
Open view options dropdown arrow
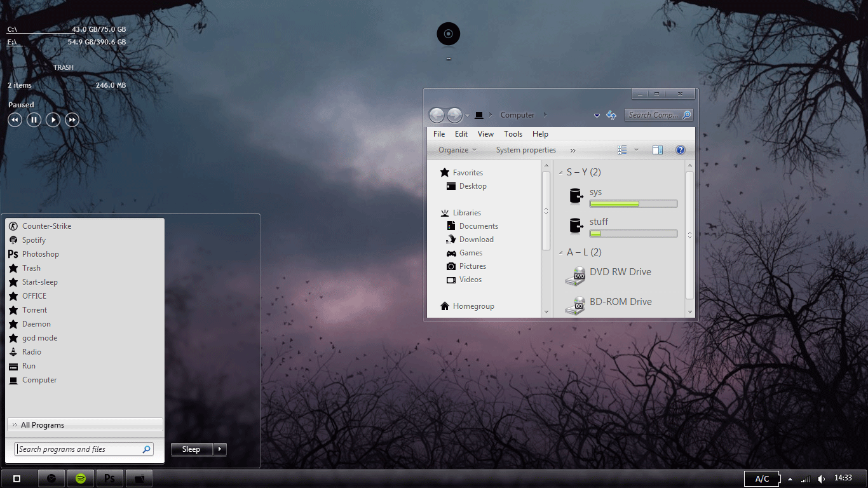click(x=636, y=150)
